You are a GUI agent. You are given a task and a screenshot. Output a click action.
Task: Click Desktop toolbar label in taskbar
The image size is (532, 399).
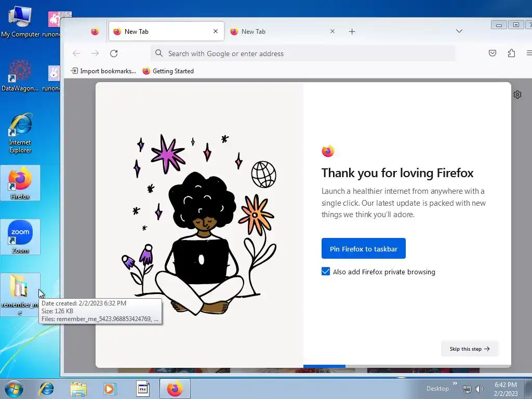pyautogui.click(x=437, y=389)
